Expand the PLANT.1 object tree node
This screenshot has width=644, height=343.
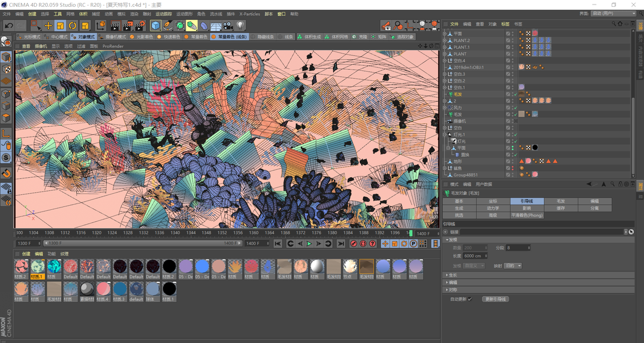(x=444, y=47)
